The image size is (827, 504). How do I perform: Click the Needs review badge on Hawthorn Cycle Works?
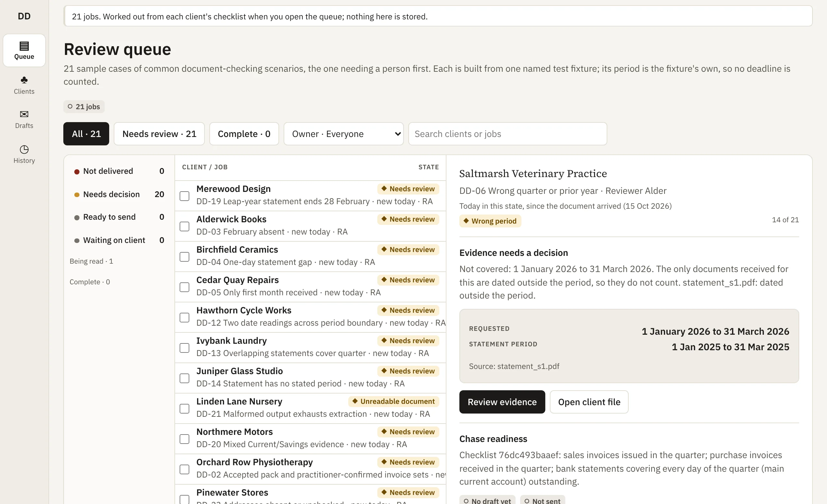[408, 310]
